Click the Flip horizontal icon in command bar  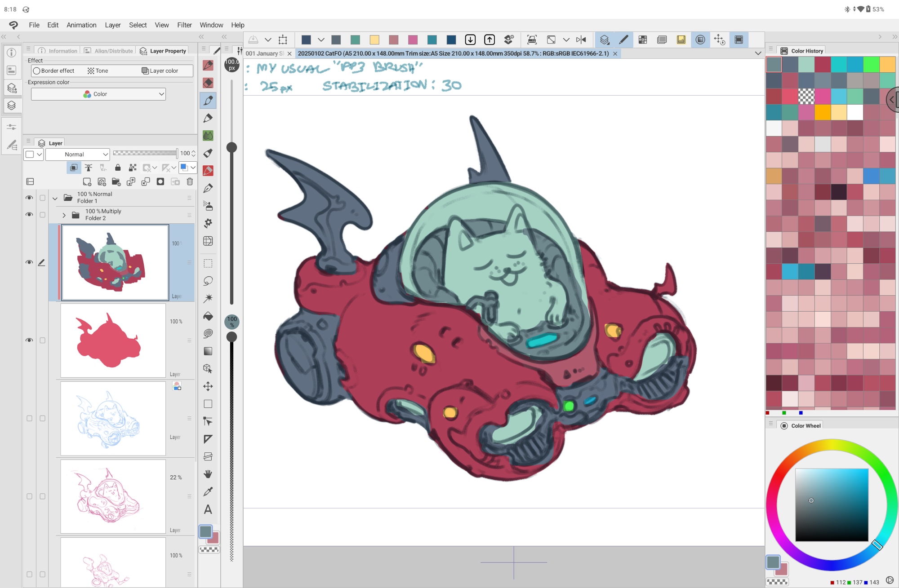point(581,40)
